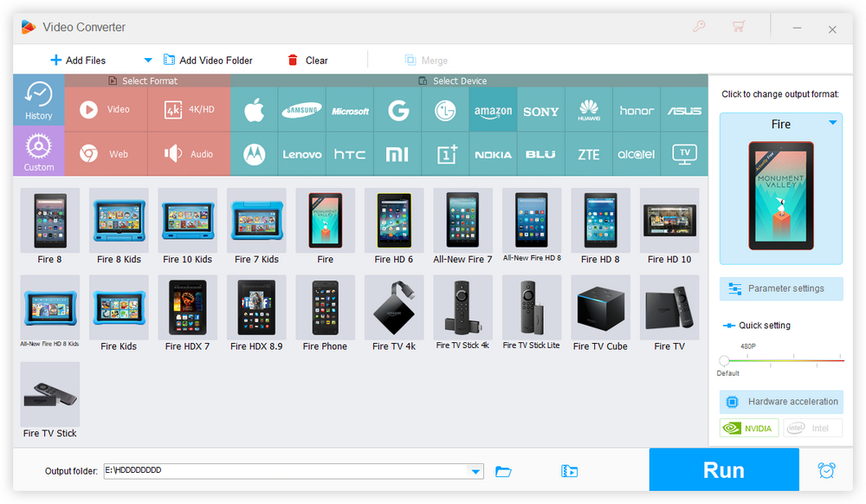Click the Hardware acceleration button

pos(781,402)
